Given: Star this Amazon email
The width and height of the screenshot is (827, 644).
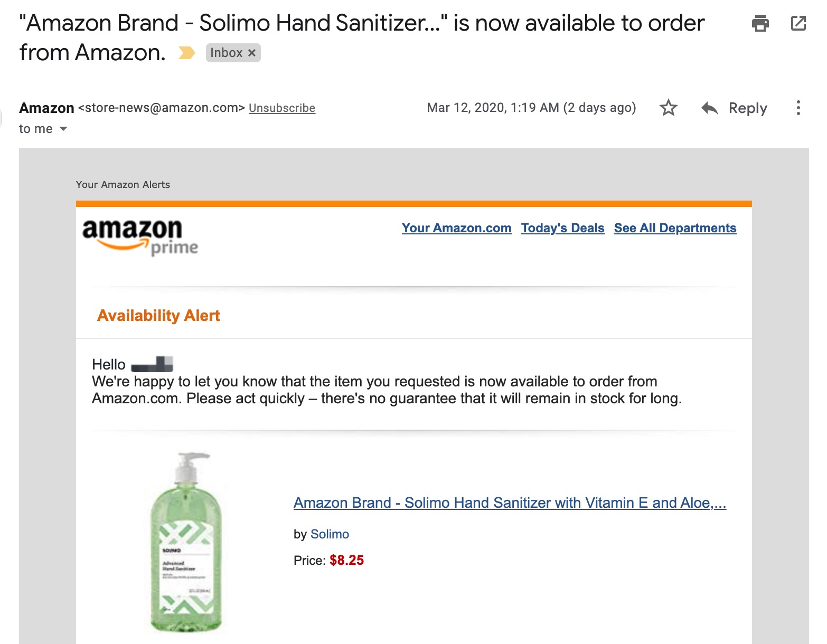Looking at the screenshot, I should [x=668, y=108].
